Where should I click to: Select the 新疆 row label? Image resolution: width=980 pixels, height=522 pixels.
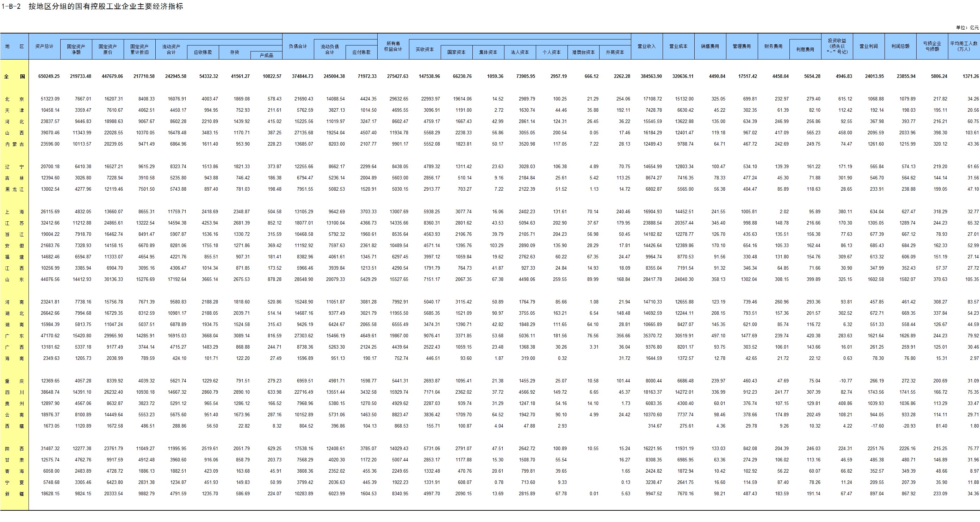[14, 494]
